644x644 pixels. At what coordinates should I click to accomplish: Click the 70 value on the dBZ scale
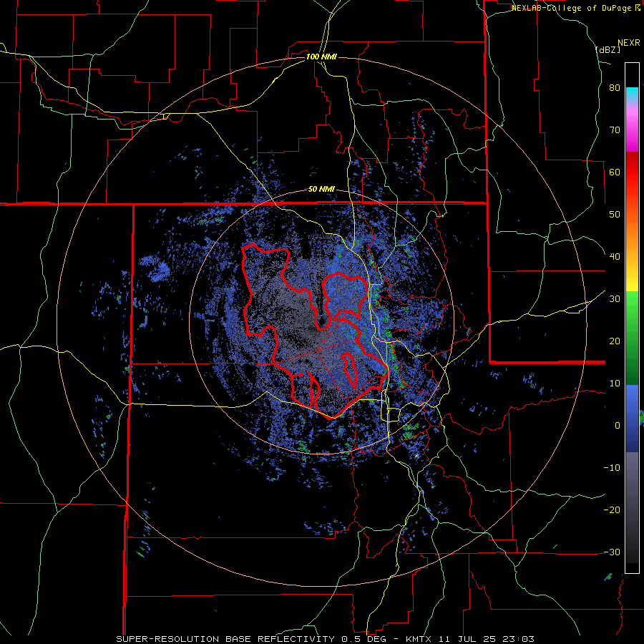tap(615, 130)
